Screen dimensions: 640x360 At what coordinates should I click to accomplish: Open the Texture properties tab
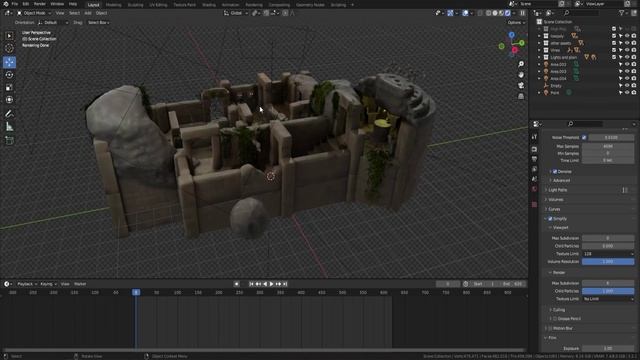[534, 204]
